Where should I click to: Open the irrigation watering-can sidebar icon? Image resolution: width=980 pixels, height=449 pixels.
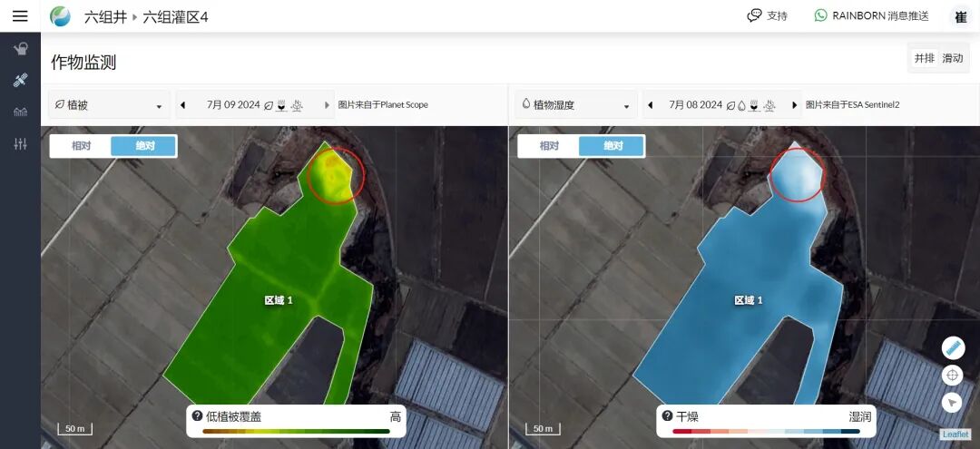(20, 49)
